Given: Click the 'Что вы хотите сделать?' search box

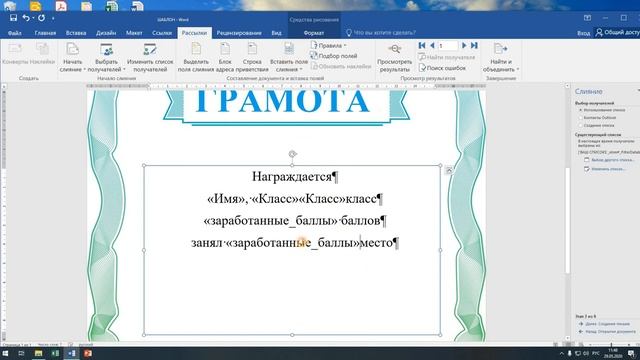Looking at the screenshot, I should click(381, 33).
